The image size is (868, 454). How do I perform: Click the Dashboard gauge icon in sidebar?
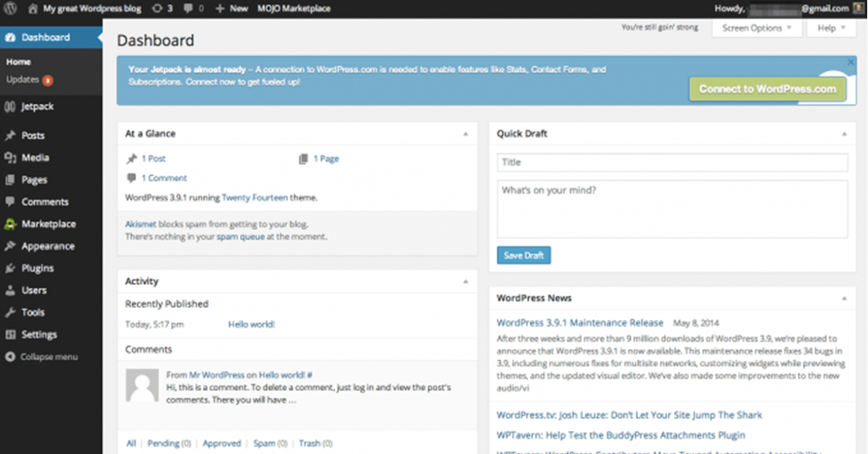click(10, 37)
